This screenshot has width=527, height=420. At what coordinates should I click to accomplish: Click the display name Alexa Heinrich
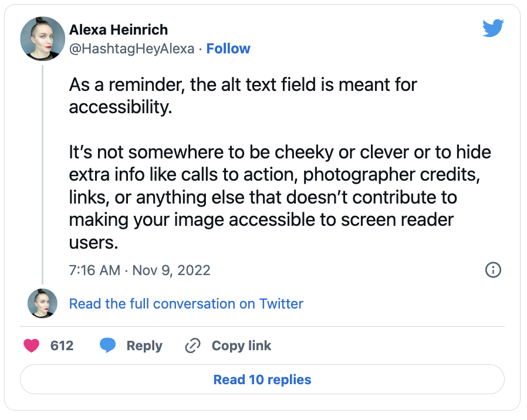pyautogui.click(x=118, y=29)
